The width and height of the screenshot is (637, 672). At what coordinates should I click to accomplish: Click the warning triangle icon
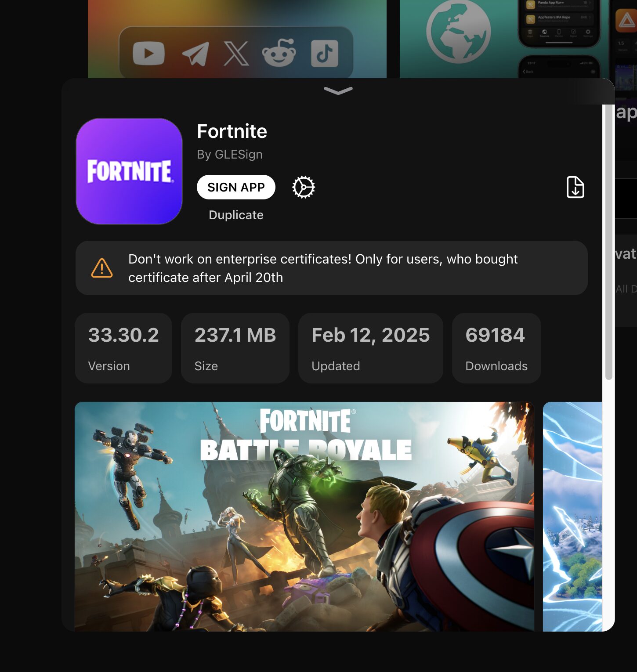(x=101, y=268)
